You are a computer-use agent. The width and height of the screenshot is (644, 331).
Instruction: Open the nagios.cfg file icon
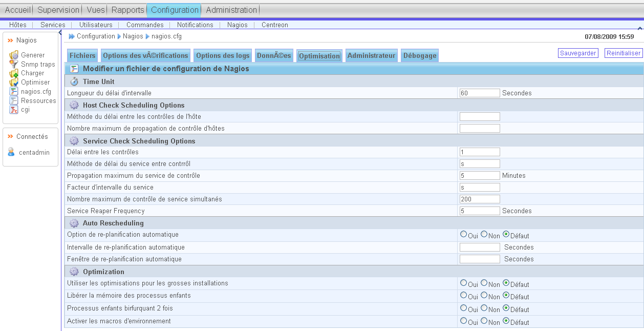(x=14, y=91)
